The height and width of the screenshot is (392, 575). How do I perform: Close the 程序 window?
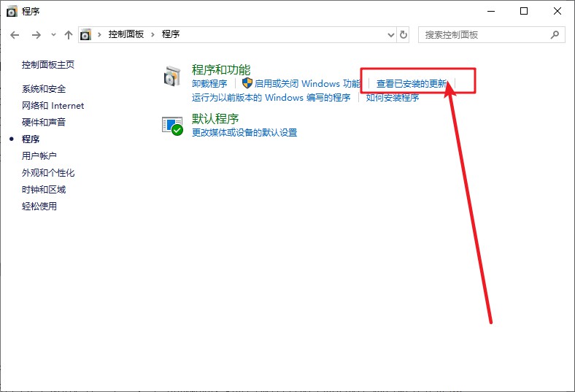tap(557, 12)
